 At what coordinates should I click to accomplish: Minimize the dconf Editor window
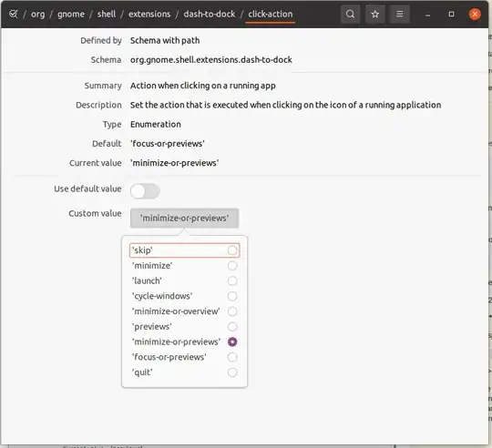(x=427, y=15)
